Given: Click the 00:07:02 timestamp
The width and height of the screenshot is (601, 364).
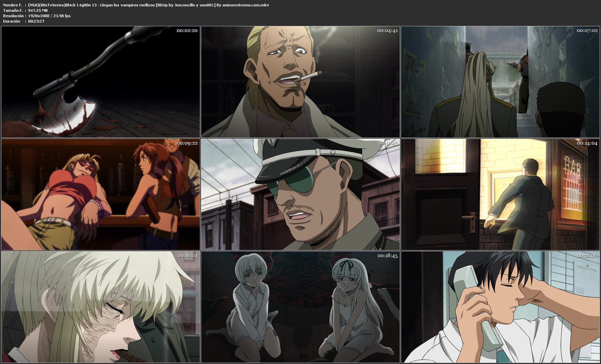Looking at the screenshot, I should pos(587,31).
